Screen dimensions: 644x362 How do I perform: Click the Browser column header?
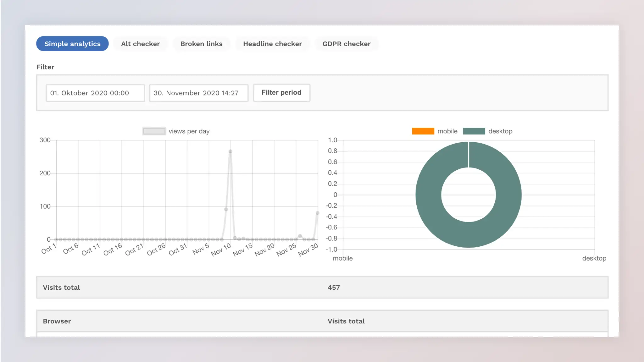point(57,321)
